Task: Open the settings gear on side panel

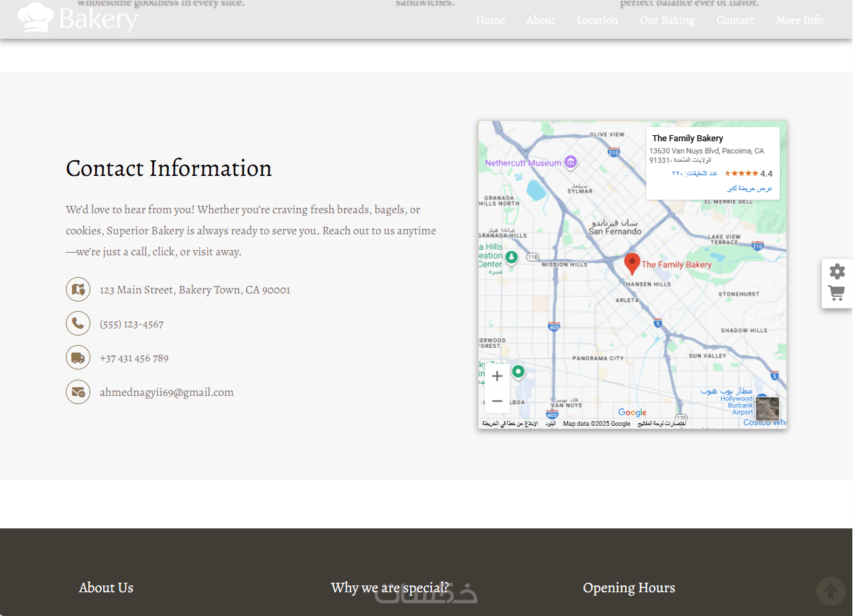Action: point(837,271)
